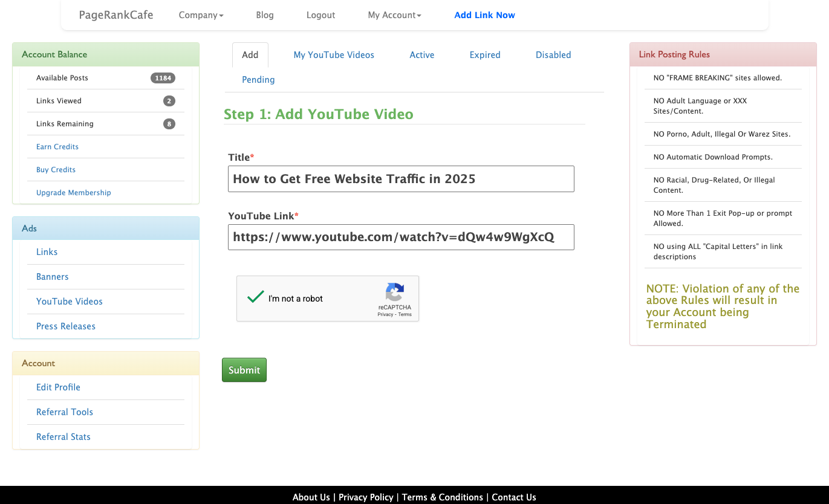Open the Company dropdown menu
829x504 pixels.
(x=201, y=15)
